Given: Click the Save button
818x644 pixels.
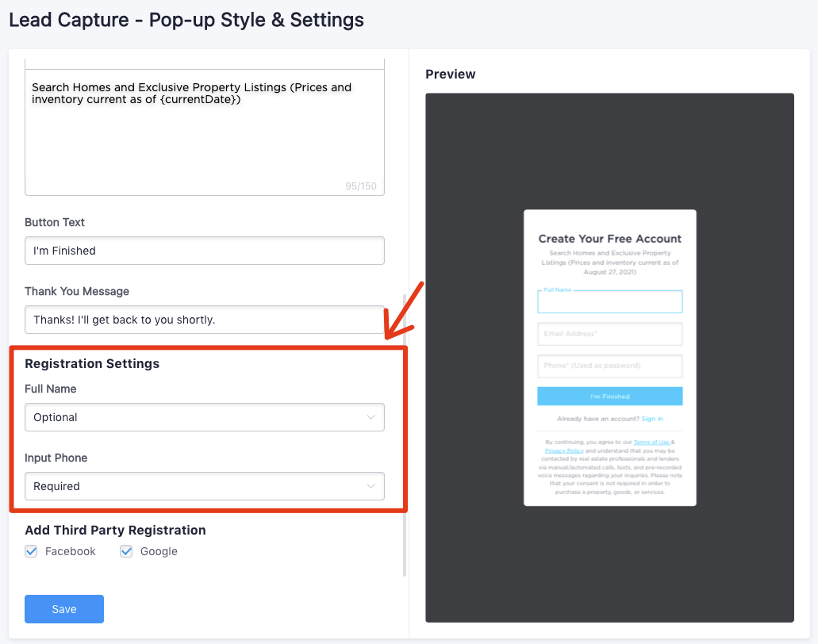Looking at the screenshot, I should pyautogui.click(x=63, y=608).
